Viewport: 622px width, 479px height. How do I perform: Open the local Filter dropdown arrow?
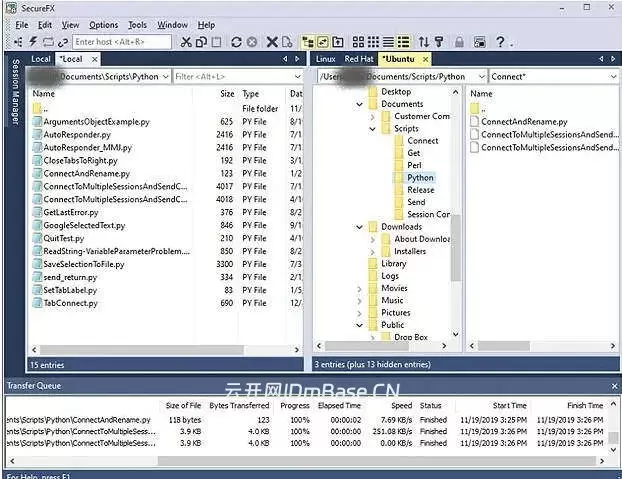point(298,77)
